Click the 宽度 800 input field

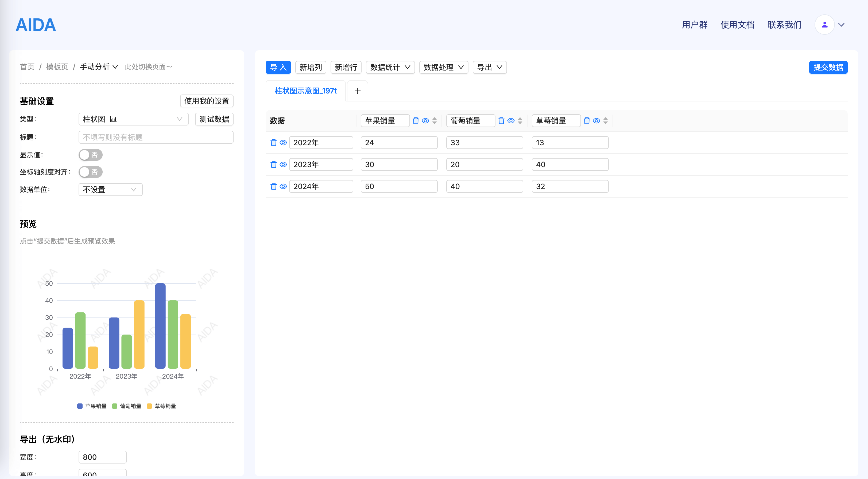102,457
